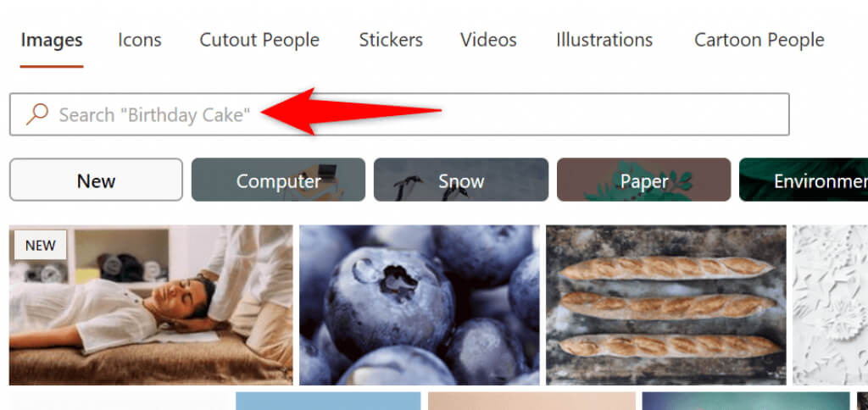
Task: Select the Stickers tab
Action: click(391, 40)
